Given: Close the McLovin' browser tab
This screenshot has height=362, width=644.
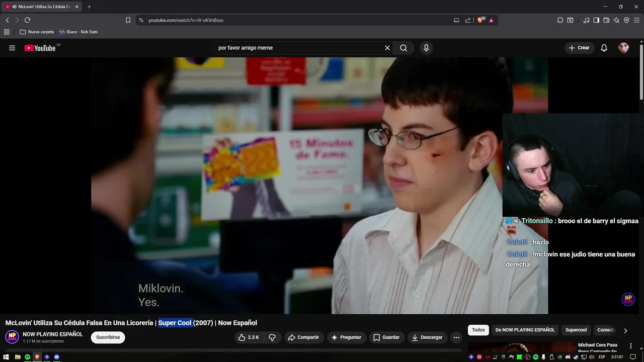Looking at the screenshot, I should click(76, 7).
